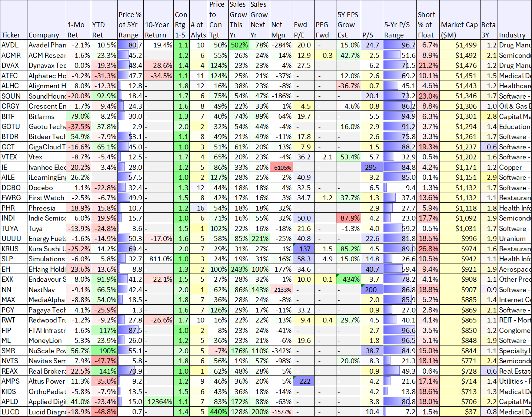
Task: Click the AILE ticker cell
Action: click(14, 178)
